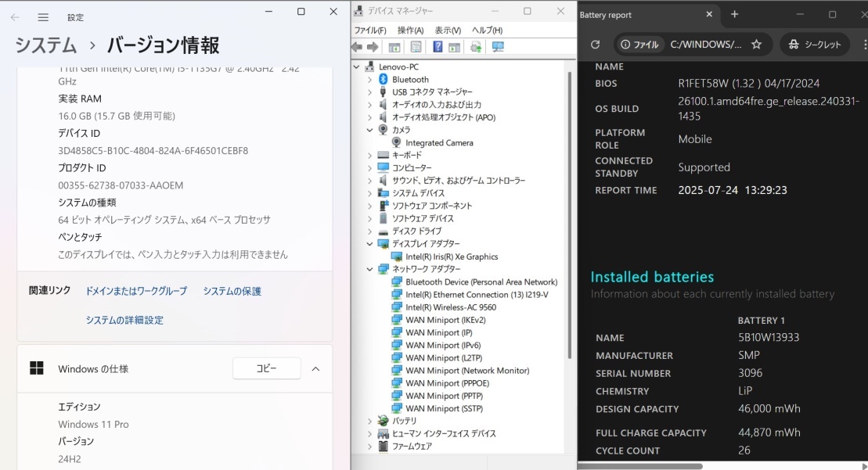Open Help via the blue question mark icon

tap(438, 46)
